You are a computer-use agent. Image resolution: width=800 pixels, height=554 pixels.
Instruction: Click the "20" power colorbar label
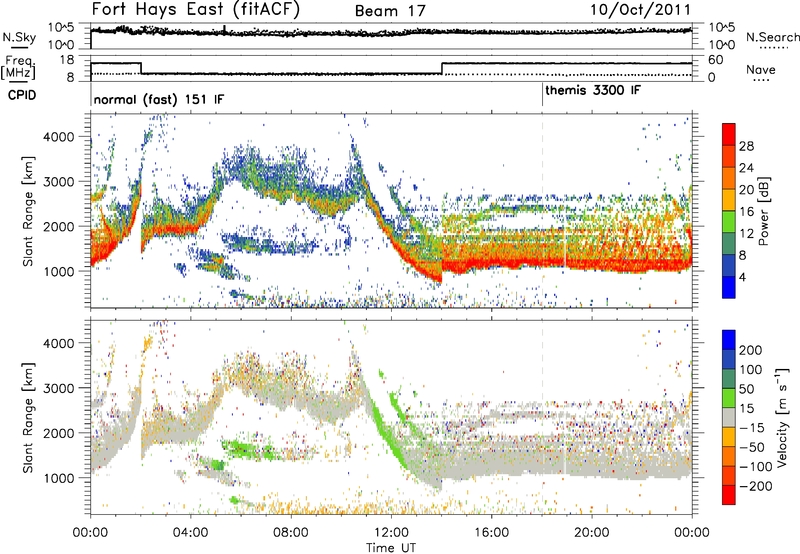[x=746, y=190]
